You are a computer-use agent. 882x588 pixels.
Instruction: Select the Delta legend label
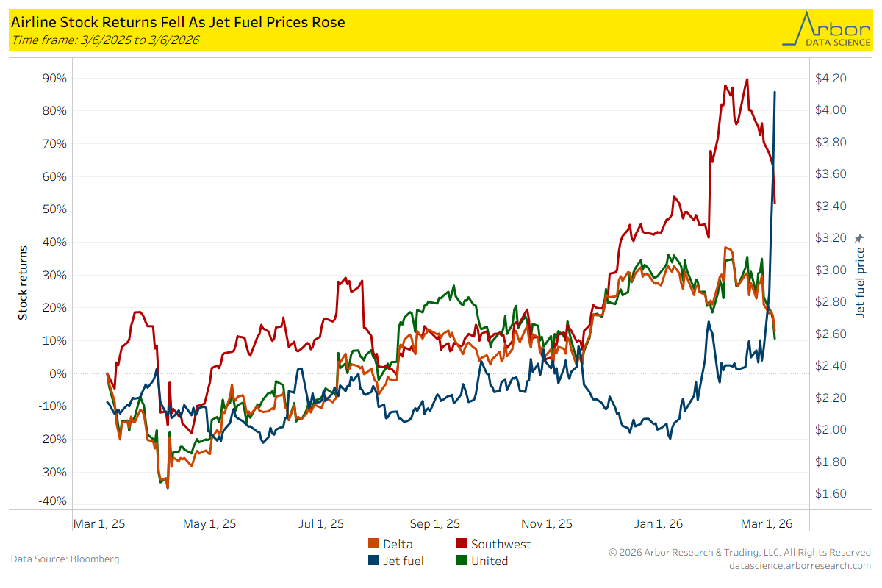point(397,545)
